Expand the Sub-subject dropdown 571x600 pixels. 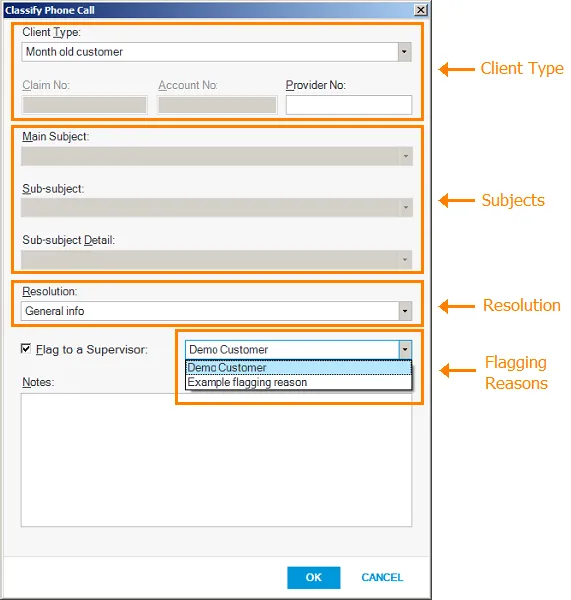405,207
